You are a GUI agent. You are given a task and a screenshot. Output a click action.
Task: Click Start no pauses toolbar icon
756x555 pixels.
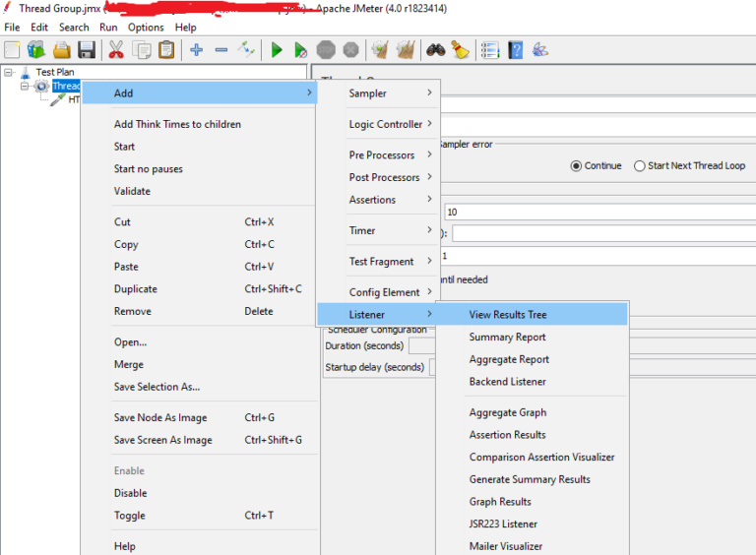[301, 49]
